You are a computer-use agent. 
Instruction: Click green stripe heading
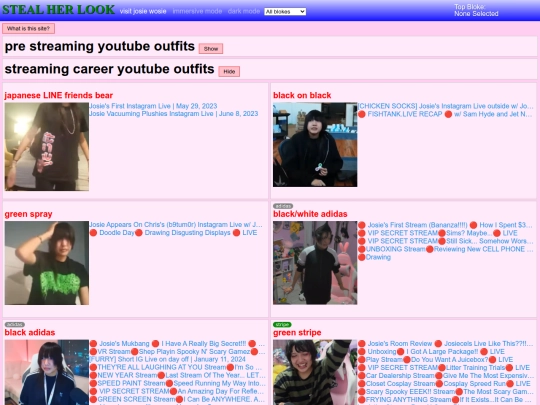click(297, 333)
